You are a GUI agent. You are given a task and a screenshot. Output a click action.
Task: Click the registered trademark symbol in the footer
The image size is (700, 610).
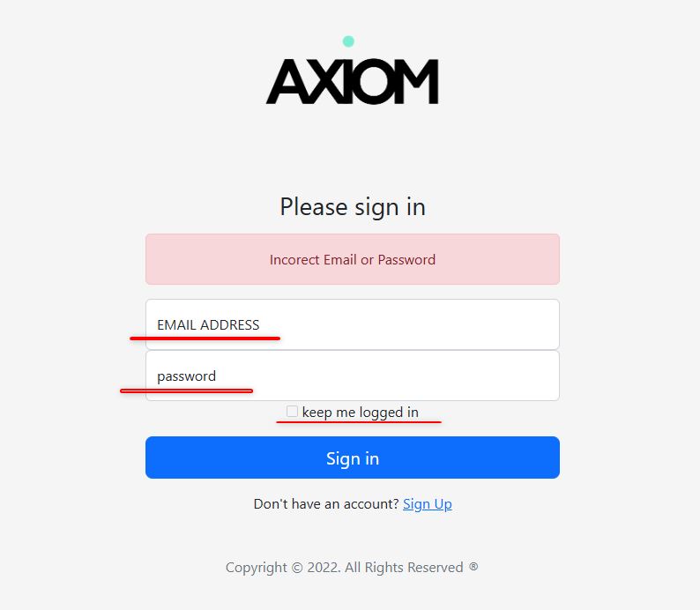(473, 567)
